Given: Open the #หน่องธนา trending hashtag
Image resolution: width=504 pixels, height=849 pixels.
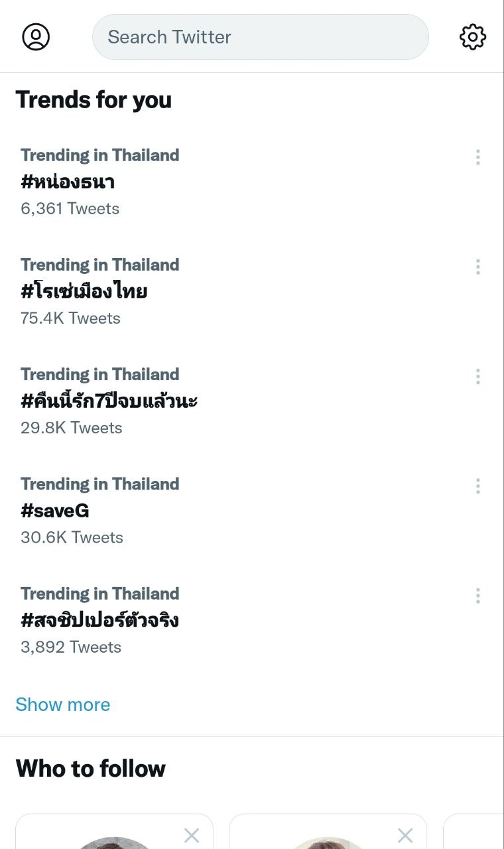Looking at the screenshot, I should (x=68, y=182).
